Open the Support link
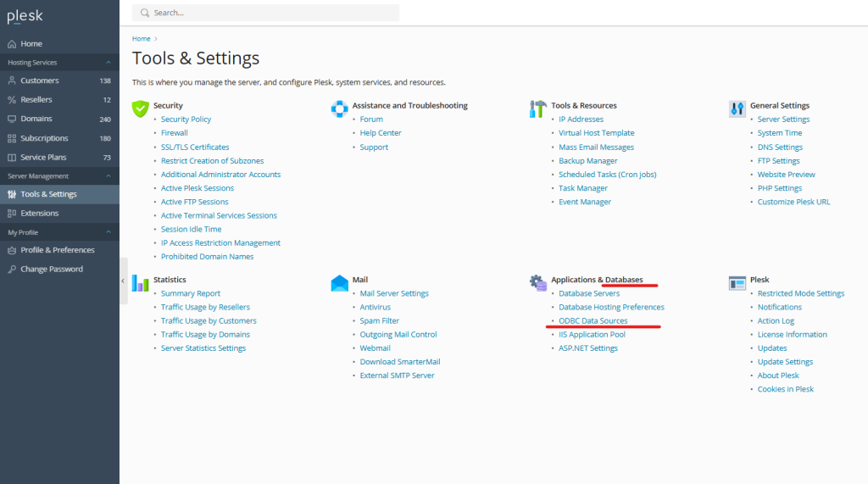This screenshot has height=484, width=868. click(x=374, y=147)
